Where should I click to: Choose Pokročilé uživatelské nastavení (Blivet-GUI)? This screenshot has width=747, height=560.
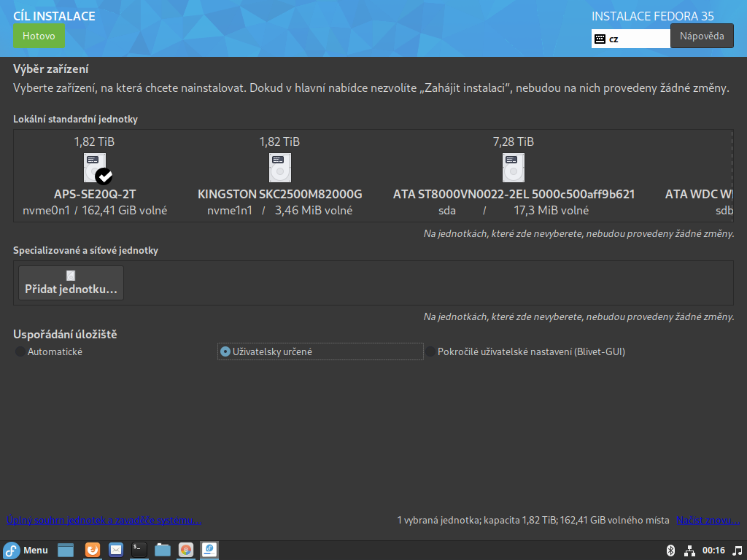[525, 351]
